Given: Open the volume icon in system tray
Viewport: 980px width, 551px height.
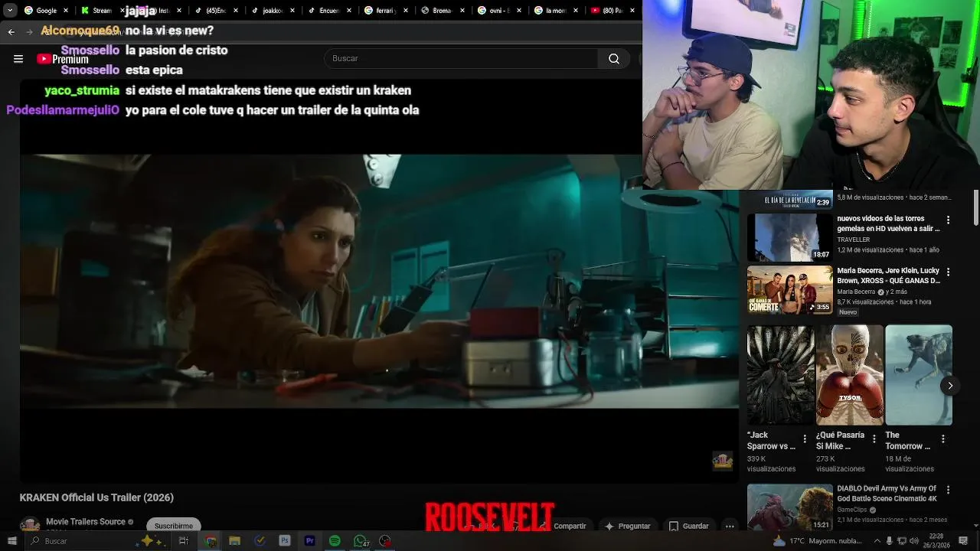Looking at the screenshot, I should tap(914, 541).
